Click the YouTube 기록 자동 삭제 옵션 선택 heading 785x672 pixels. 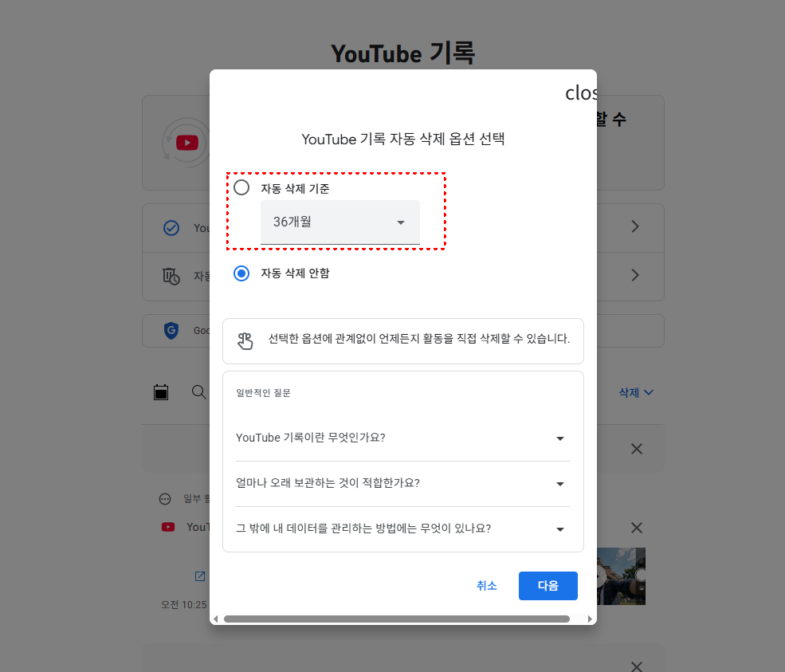click(x=403, y=140)
